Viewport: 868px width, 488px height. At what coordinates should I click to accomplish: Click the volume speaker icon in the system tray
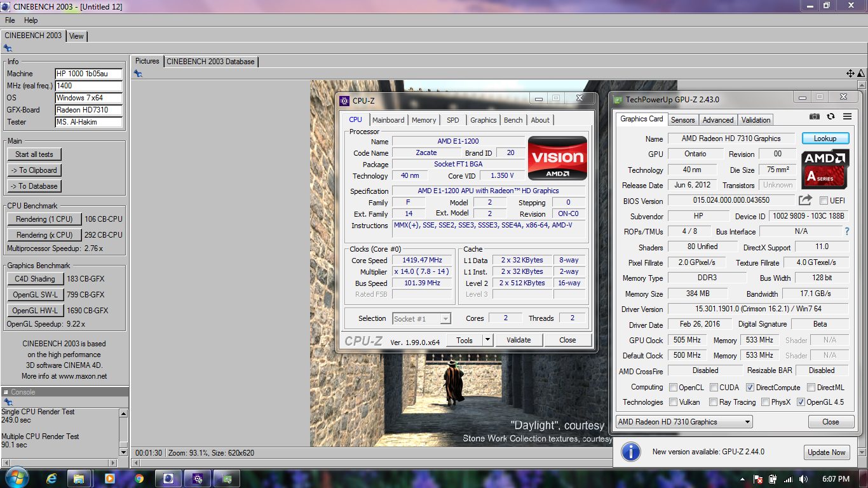click(803, 479)
